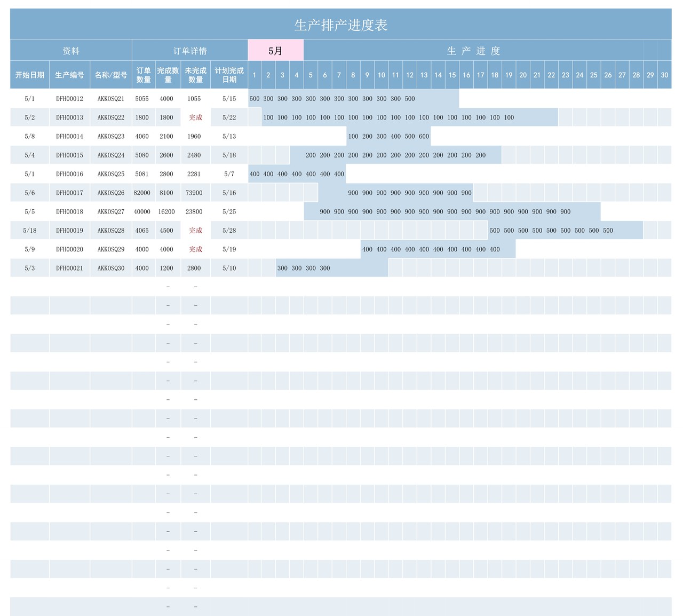Select the planned date 5/25 cell
Viewport: 683px width, 616px height.
(x=229, y=212)
